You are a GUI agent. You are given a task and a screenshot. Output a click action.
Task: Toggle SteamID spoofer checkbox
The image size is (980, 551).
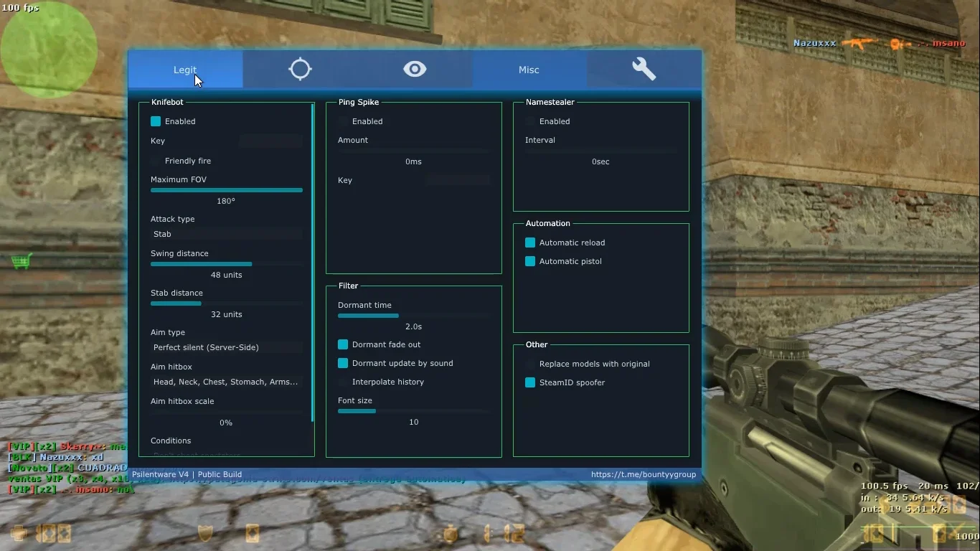tap(530, 382)
